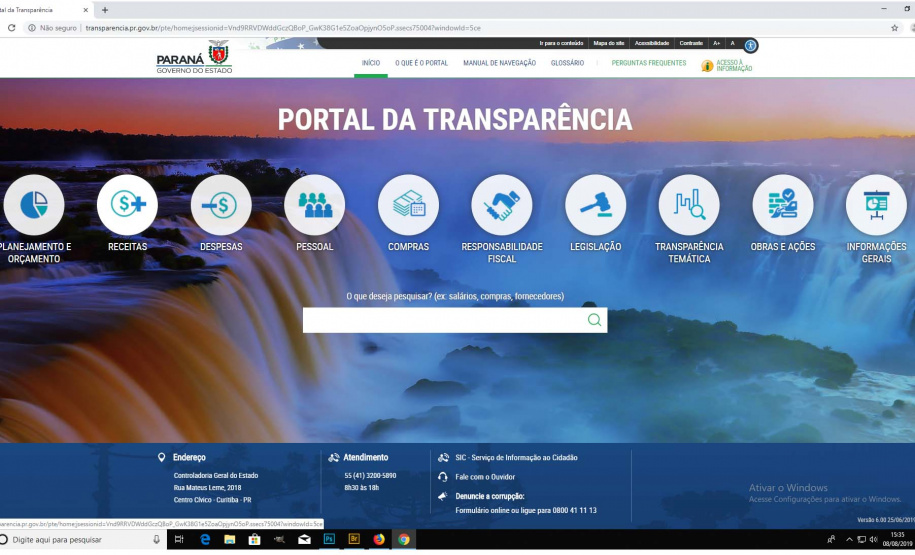The height and width of the screenshot is (555, 915).
Task: Open the GLOSSÁRIO menu item
Action: 567,63
